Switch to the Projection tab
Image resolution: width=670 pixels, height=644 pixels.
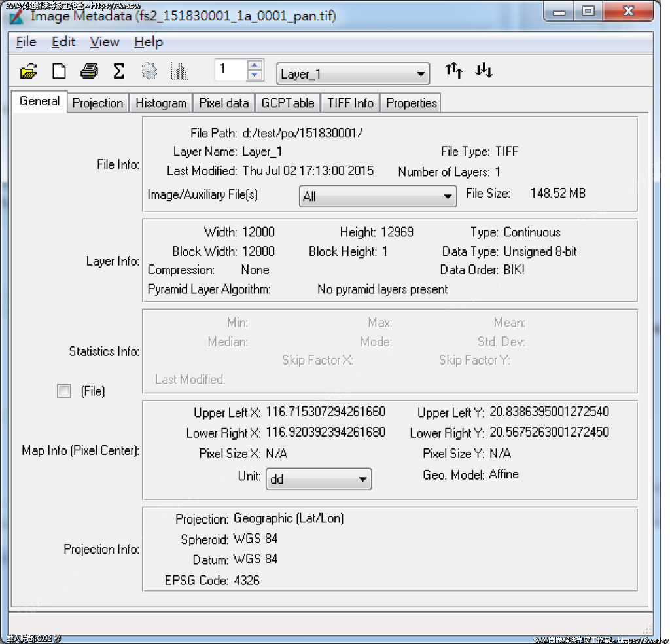pyautogui.click(x=97, y=103)
